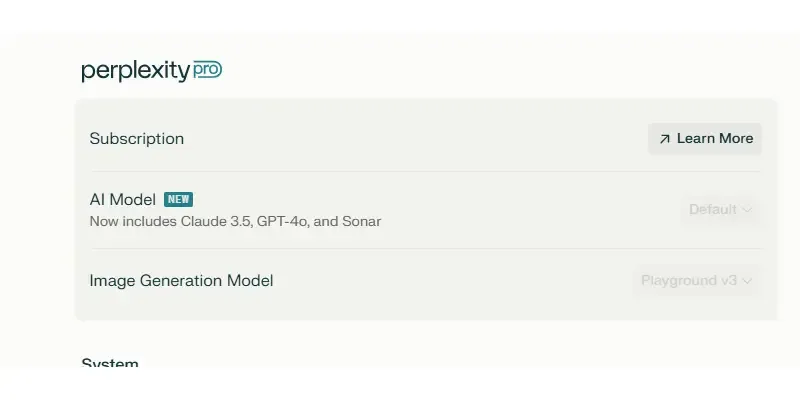This screenshot has width=800, height=400.
Task: Click the System section heading
Action: click(110, 363)
